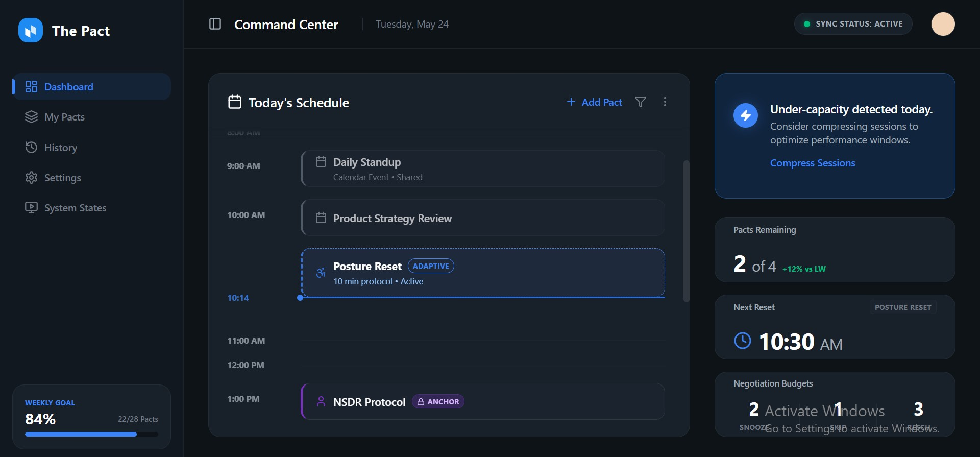Click the Posture Reset figure icon
The width and height of the screenshot is (980, 457).
tap(321, 273)
